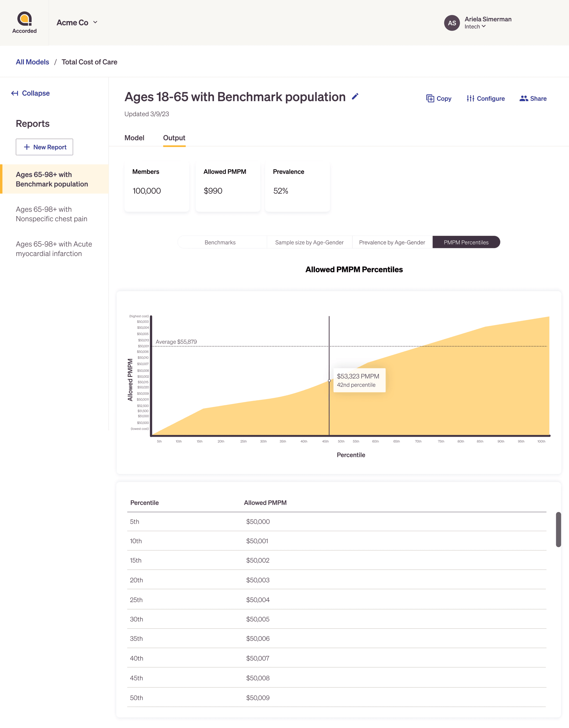Select Sample size by Age-Gender view
569x728 pixels.
coord(309,242)
